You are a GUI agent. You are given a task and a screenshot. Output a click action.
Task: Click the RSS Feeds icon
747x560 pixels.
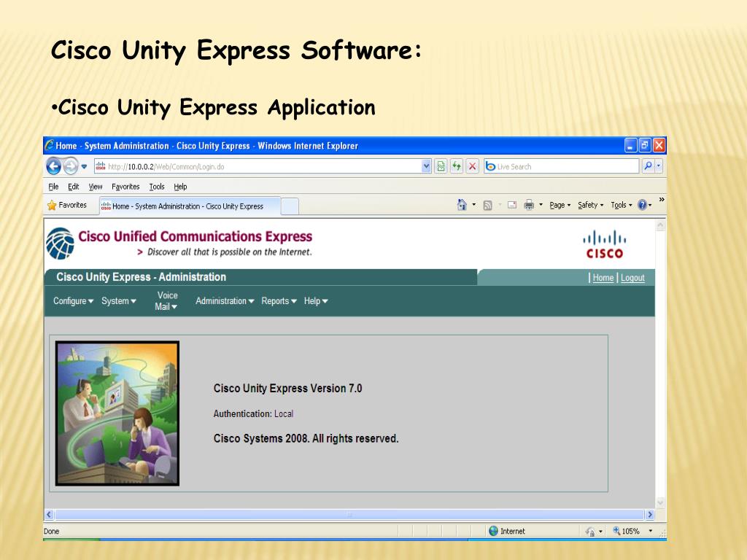(x=487, y=205)
